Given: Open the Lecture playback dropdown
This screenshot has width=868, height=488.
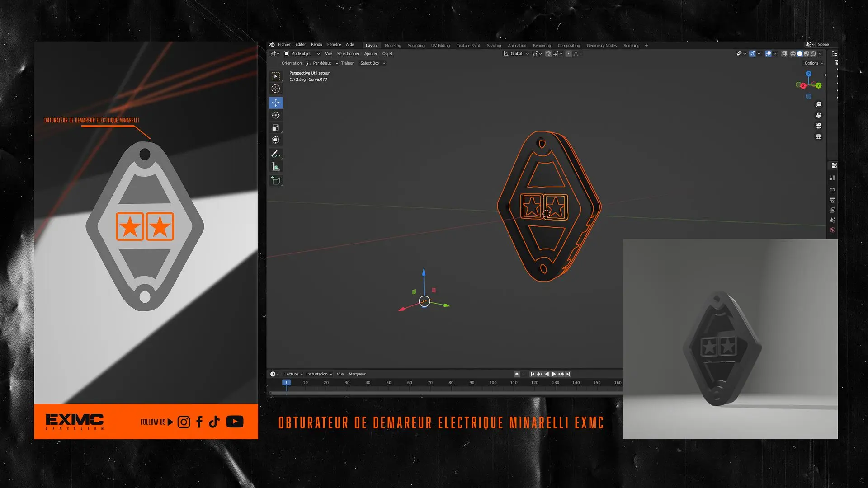Looking at the screenshot, I should 293,374.
